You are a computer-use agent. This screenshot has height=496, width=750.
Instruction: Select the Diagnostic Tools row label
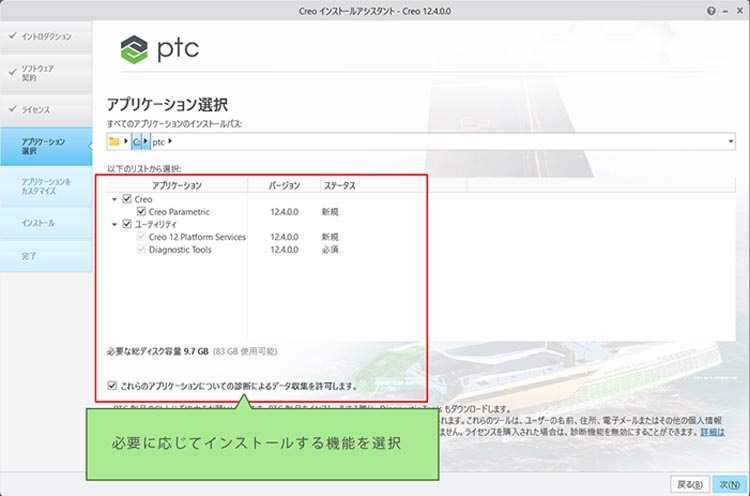coord(180,249)
